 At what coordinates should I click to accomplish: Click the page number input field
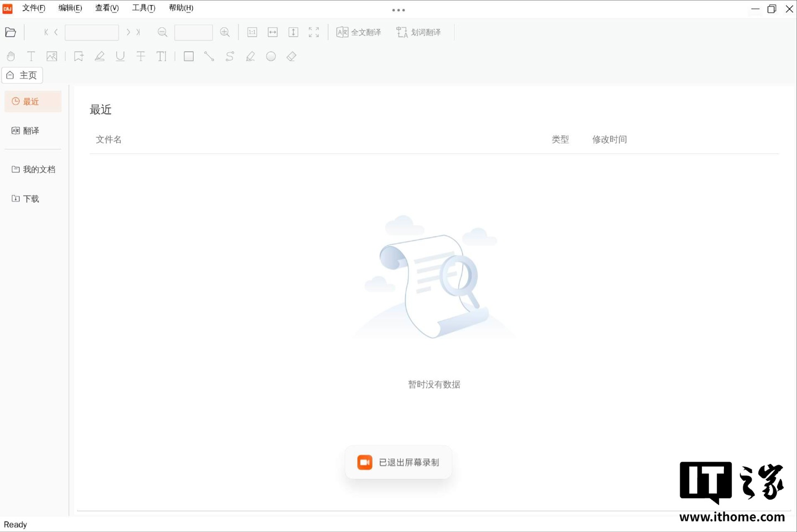point(92,32)
